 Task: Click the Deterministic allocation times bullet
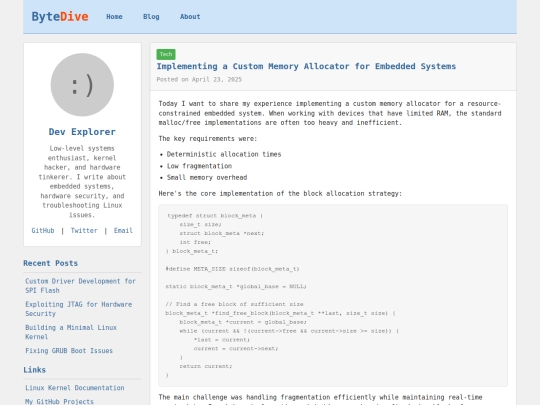click(224, 154)
